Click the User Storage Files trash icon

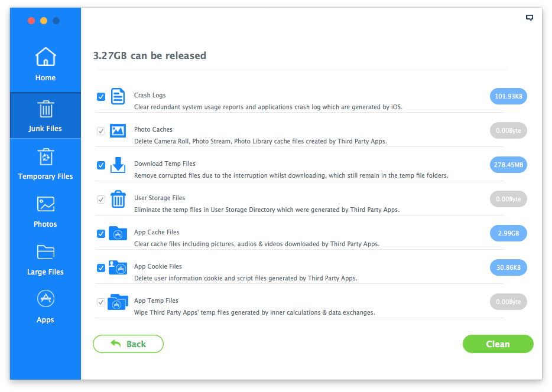[118, 199]
